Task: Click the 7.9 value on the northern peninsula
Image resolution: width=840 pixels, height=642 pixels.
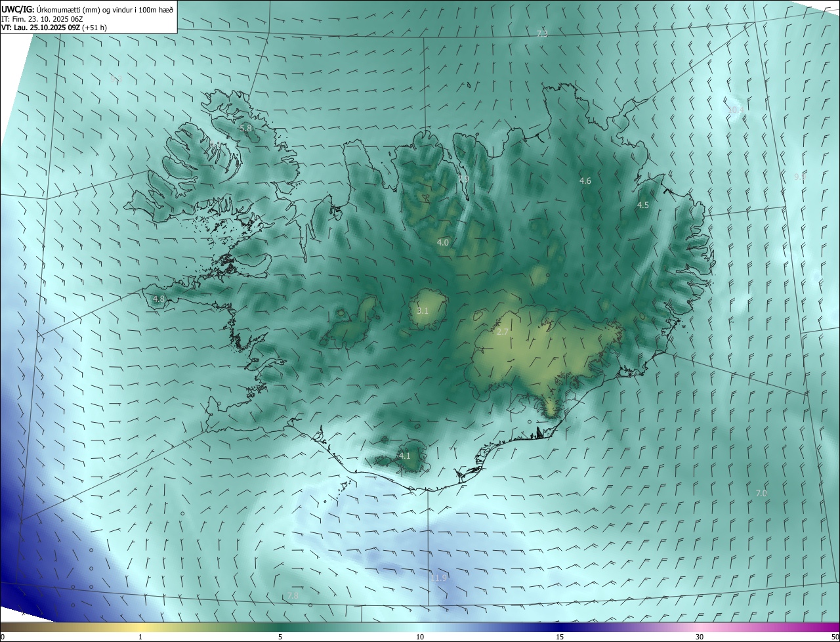Action: pyautogui.click(x=463, y=179)
